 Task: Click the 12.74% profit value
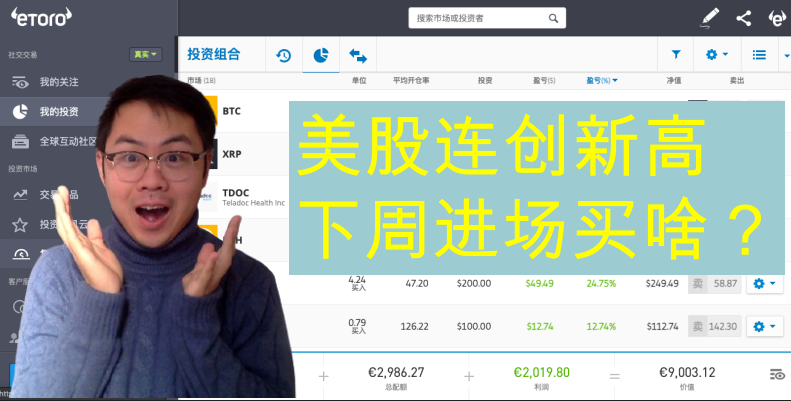pos(601,326)
